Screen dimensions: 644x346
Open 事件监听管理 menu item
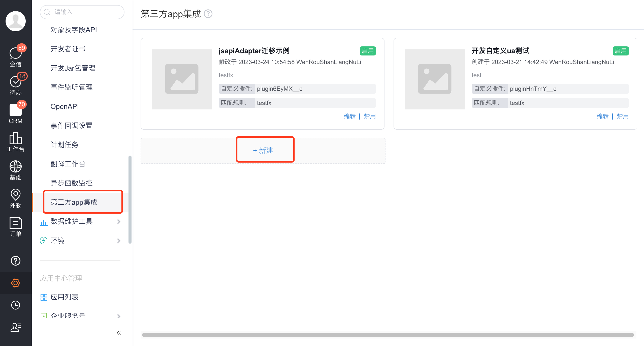pyautogui.click(x=72, y=87)
